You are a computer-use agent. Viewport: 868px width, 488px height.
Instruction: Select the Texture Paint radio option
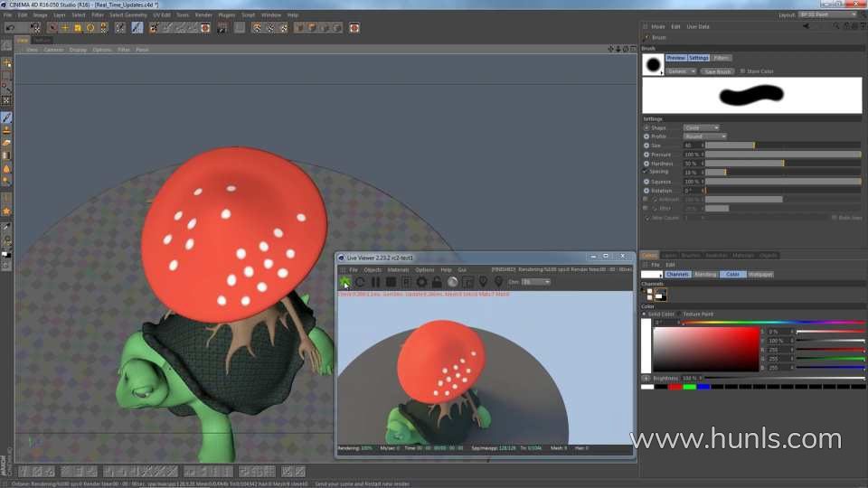680,314
